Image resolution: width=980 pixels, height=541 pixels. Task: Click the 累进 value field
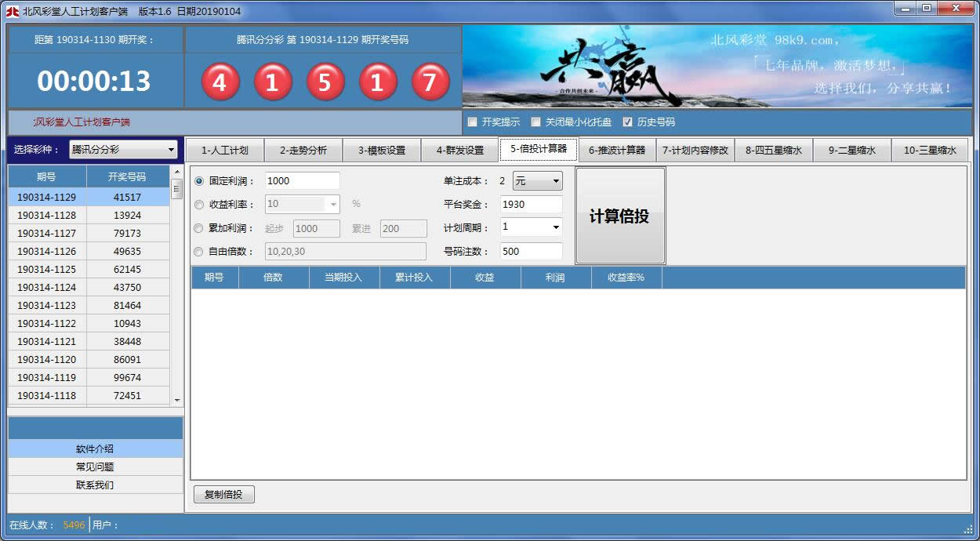coord(404,228)
